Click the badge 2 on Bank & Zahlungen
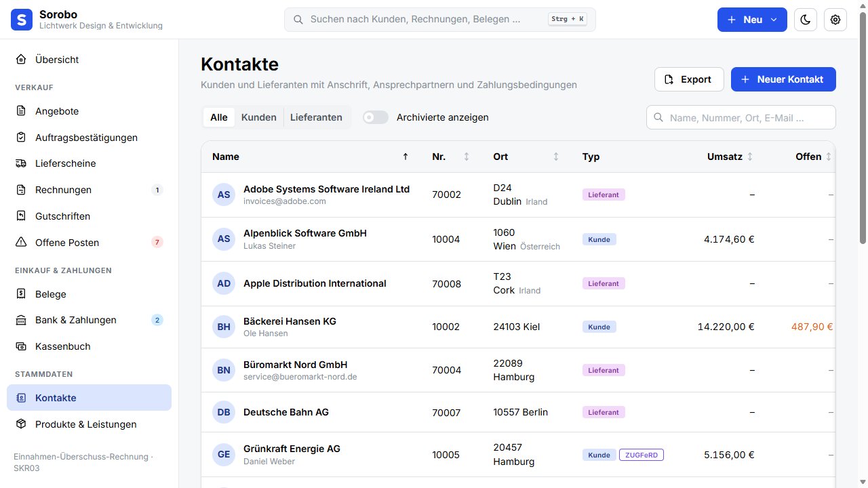Viewport: 868px width, 488px height. click(x=157, y=320)
